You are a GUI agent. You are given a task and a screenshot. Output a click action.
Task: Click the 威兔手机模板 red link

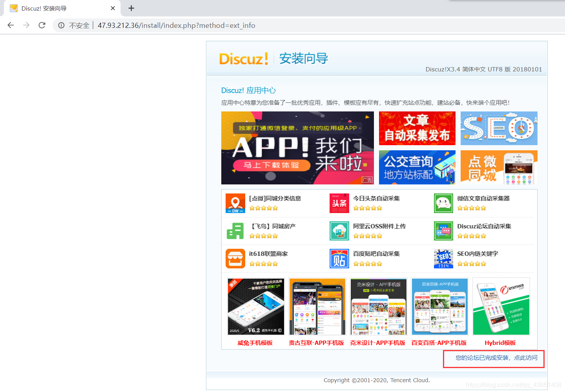(255, 343)
